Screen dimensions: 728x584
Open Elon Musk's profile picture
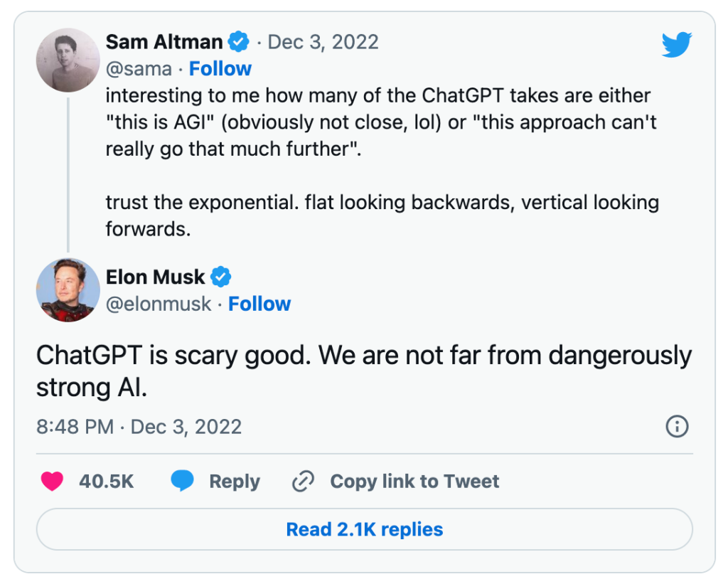(68, 290)
